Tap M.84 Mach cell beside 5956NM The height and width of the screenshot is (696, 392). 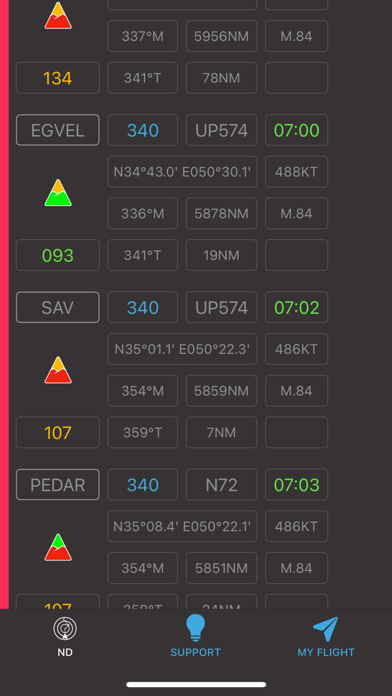[x=297, y=36]
